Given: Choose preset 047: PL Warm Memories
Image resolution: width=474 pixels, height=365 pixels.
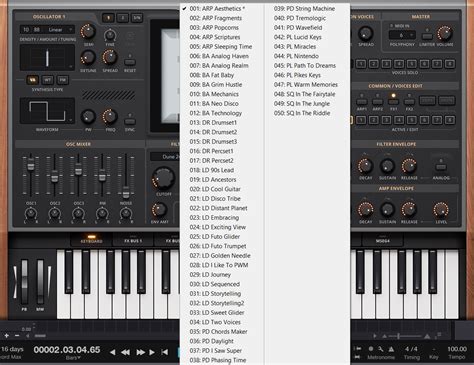Looking at the screenshot, I should coord(306,84).
